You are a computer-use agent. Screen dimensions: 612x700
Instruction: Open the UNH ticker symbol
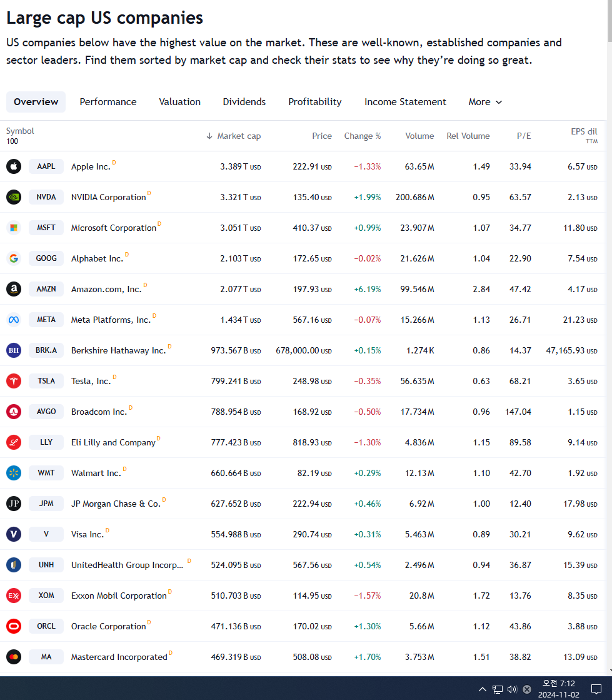(x=46, y=565)
